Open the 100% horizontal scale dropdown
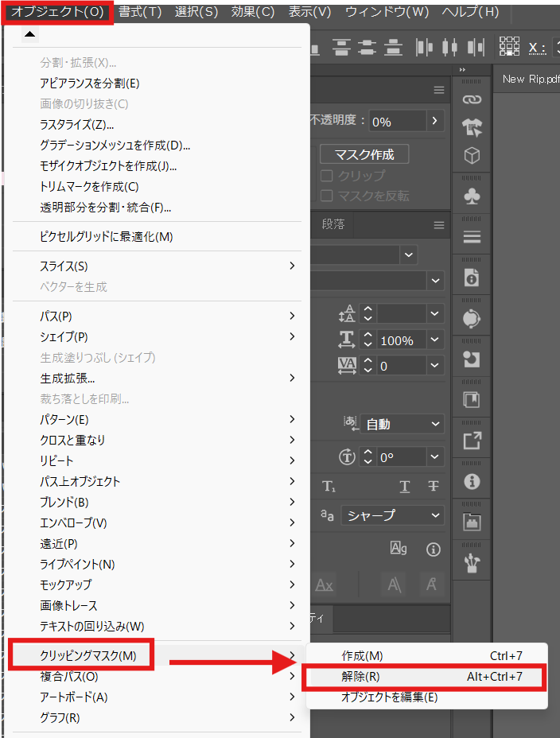This screenshot has width=560, height=738. [x=434, y=340]
